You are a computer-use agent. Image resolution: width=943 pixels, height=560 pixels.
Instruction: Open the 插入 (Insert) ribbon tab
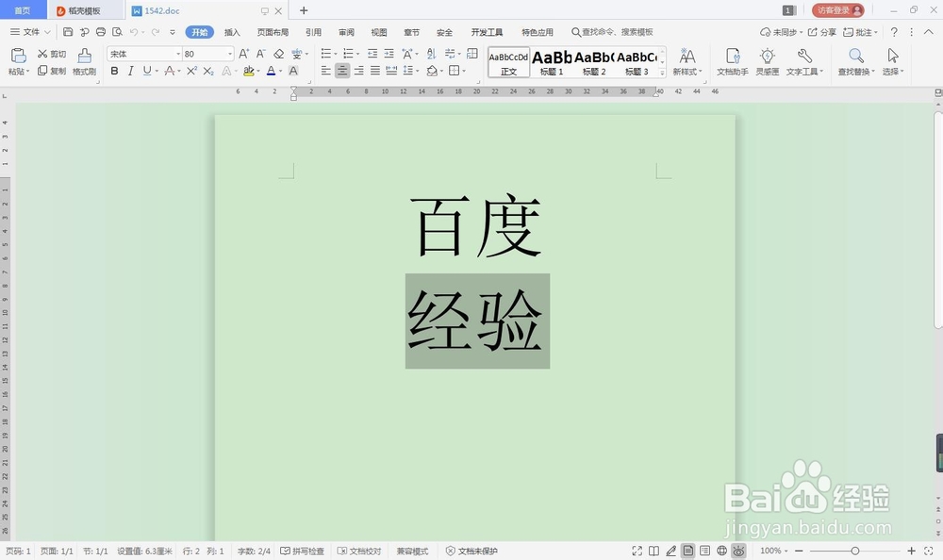(232, 32)
